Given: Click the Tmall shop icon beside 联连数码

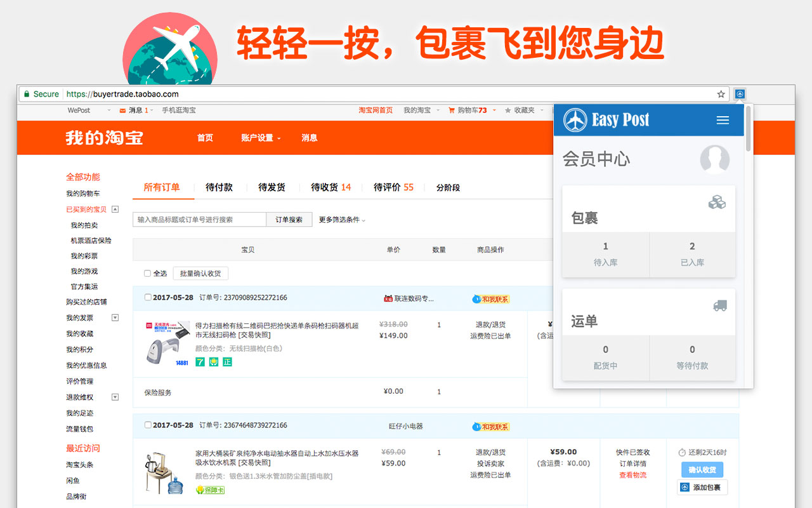Looking at the screenshot, I should tap(388, 298).
